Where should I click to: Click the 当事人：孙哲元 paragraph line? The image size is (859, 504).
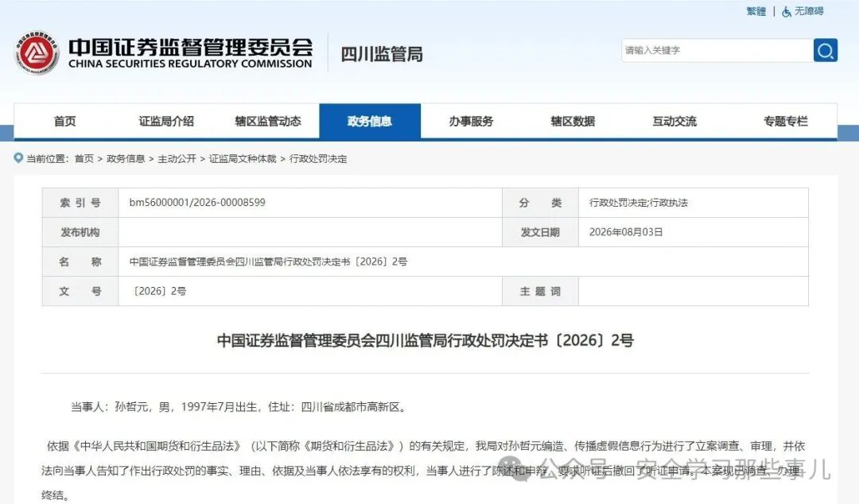(240, 407)
